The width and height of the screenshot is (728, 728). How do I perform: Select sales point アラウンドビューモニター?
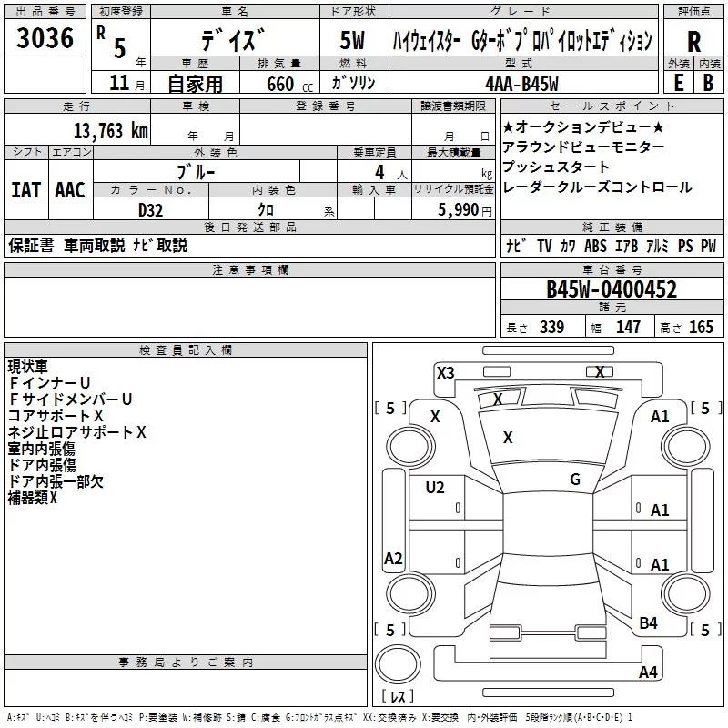[x=583, y=147]
